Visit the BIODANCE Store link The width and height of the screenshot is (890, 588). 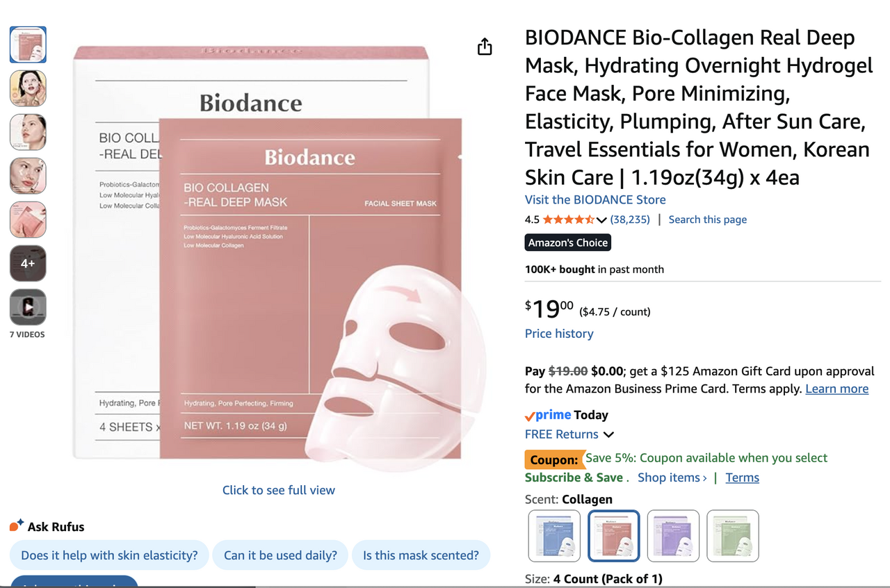(595, 199)
